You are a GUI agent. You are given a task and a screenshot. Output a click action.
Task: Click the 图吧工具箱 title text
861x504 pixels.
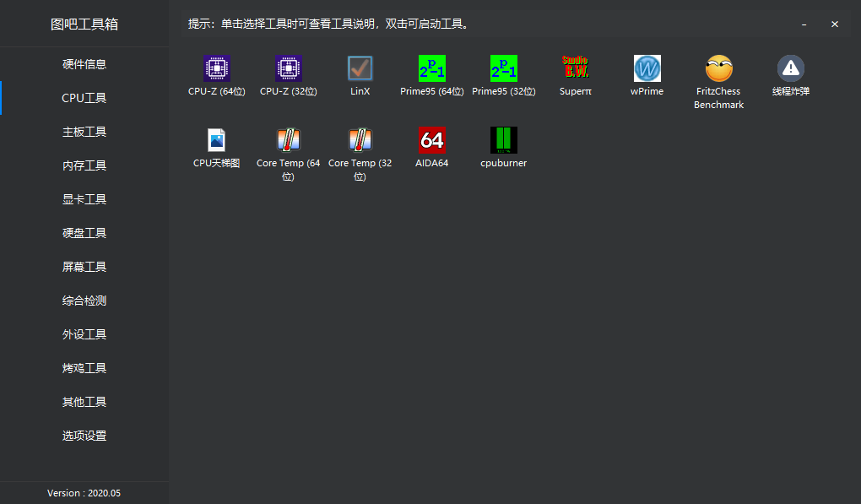(84, 24)
